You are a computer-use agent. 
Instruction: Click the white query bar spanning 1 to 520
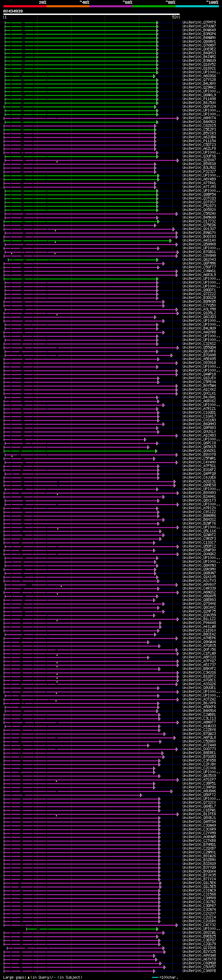[92, 14]
